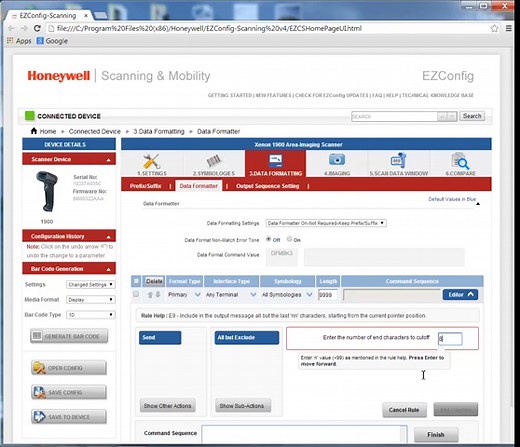Click the Finish button
Screen dimensions: 520x447
point(436,434)
